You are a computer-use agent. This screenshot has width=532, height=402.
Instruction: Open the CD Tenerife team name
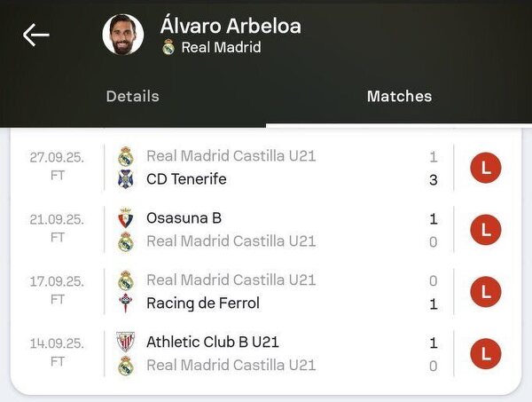[x=186, y=179]
